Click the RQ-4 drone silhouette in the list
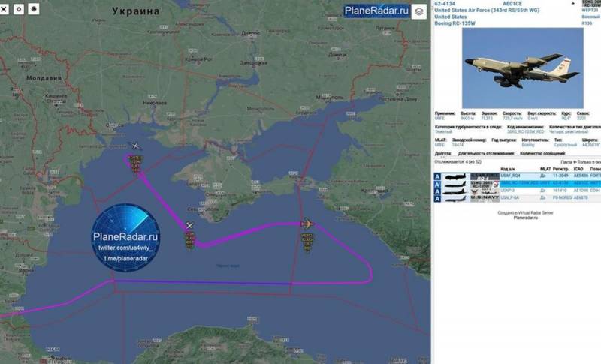The width and height of the screenshot is (601, 364). [x=455, y=176]
